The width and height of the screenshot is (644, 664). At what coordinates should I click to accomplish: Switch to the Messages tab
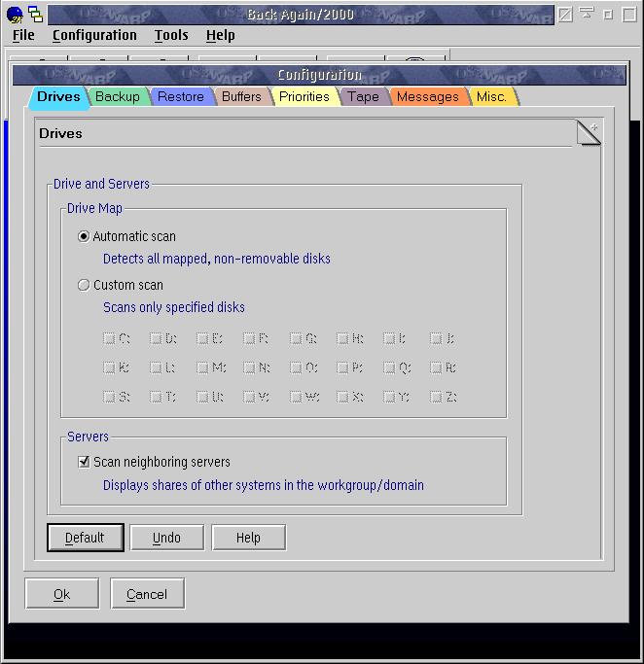pyautogui.click(x=428, y=96)
